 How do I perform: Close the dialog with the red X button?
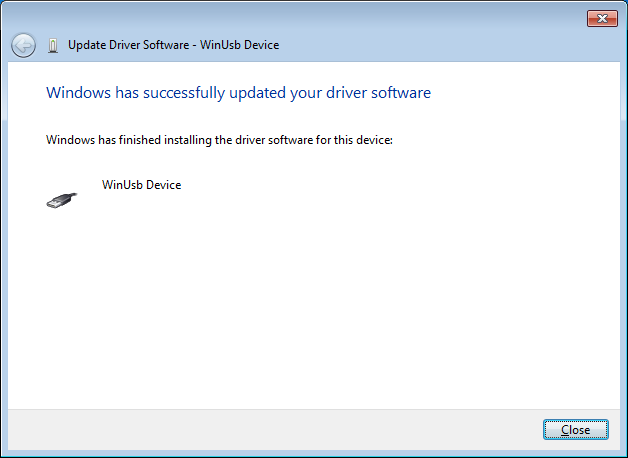click(602, 18)
